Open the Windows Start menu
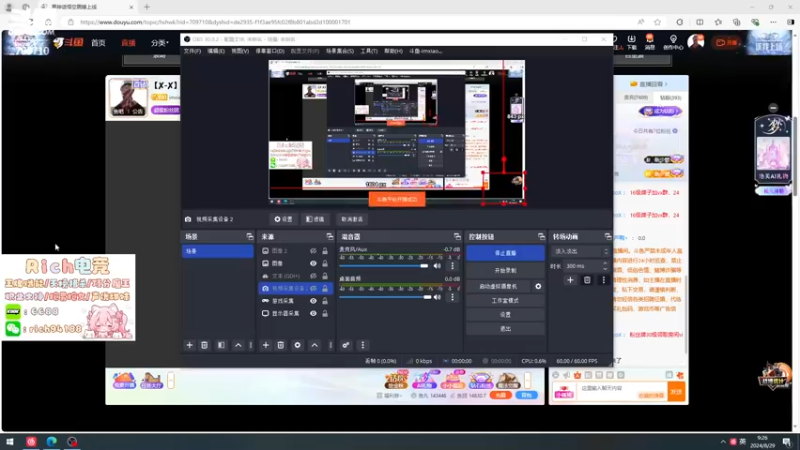This screenshot has height=450, width=800. click(9, 441)
